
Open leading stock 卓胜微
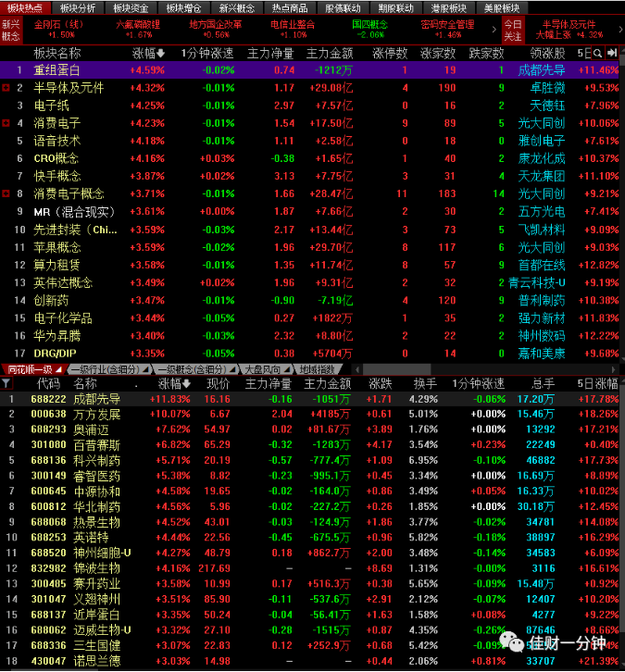547,88
